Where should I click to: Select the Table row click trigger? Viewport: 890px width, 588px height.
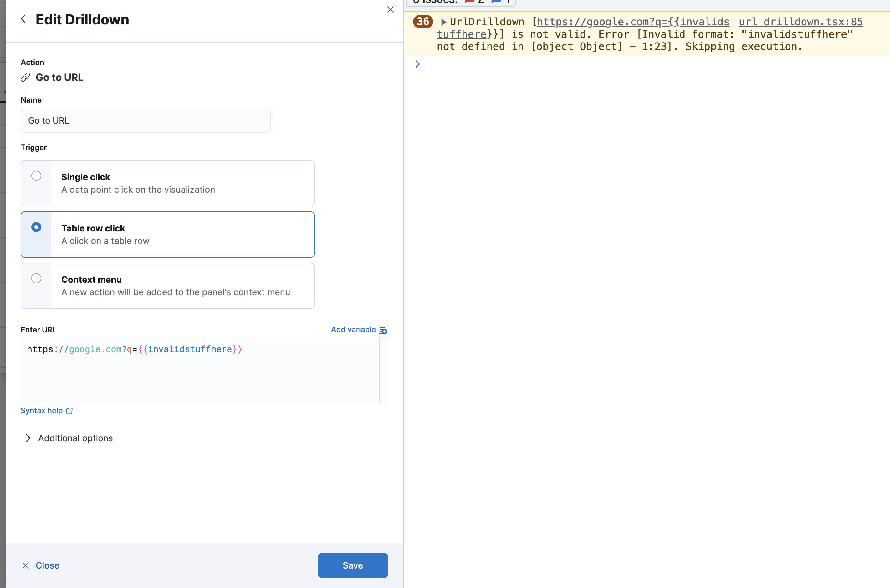click(36, 227)
